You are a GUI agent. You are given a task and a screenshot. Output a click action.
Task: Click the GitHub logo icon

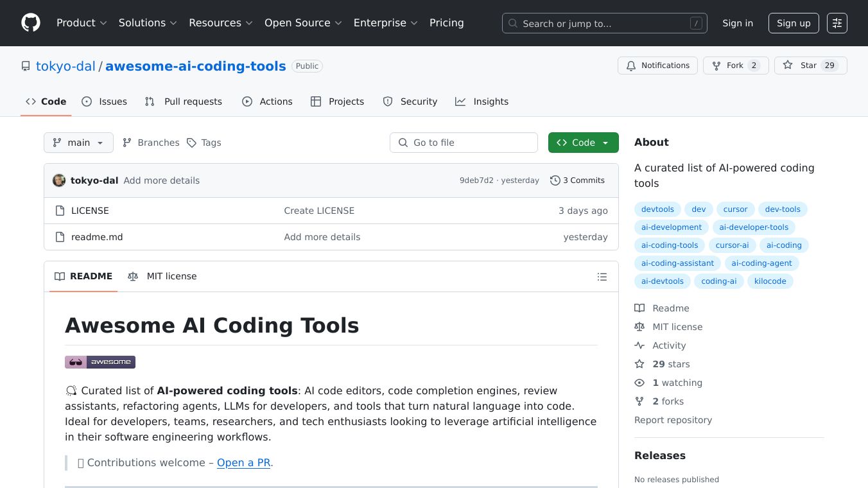tap(31, 23)
